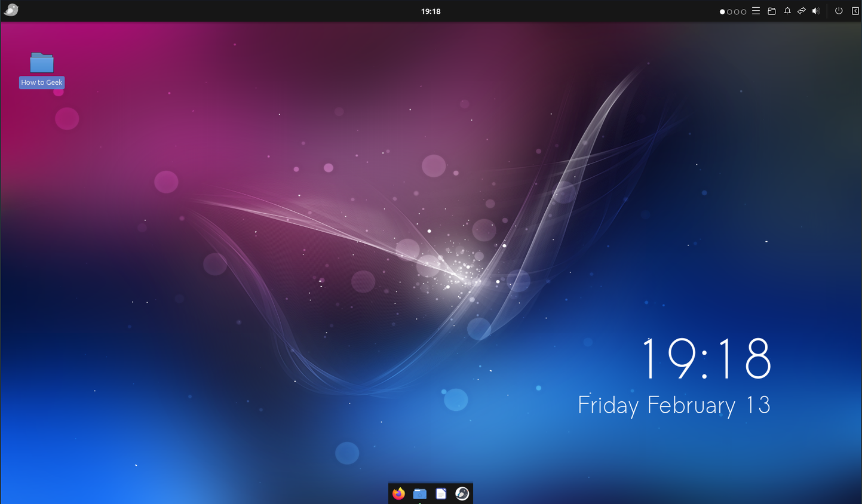Open the Budgie menu bird icon

tap(11, 10)
